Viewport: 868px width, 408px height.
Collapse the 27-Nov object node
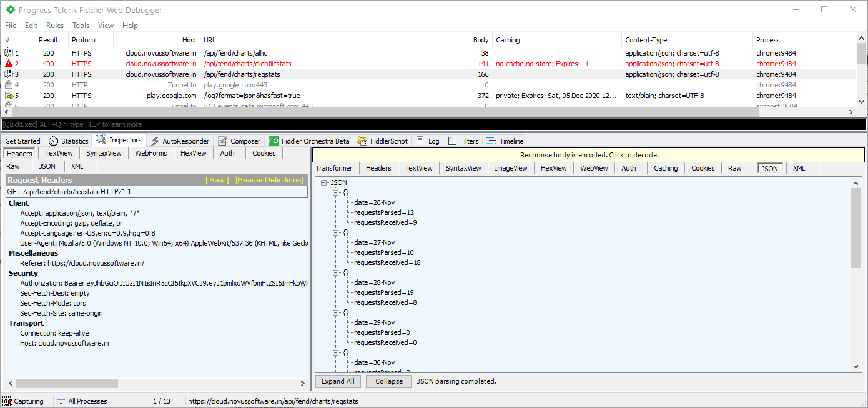(x=335, y=232)
